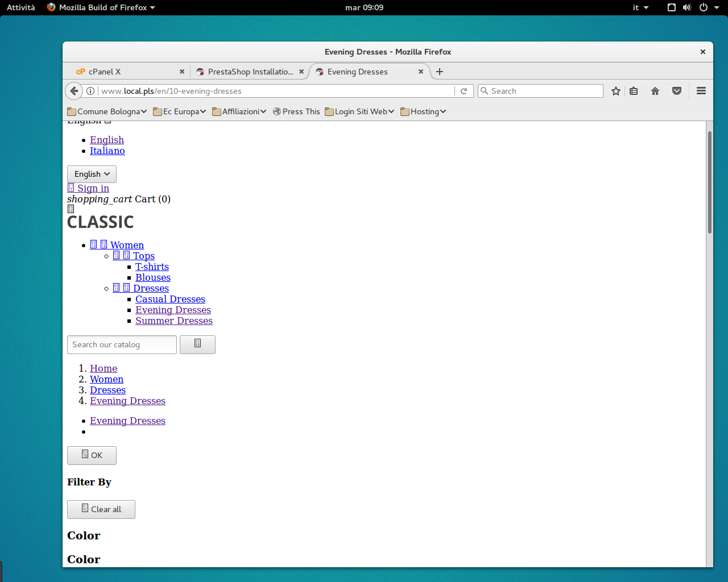The image size is (728, 582).
Task: Click the OK button
Action: (92, 455)
